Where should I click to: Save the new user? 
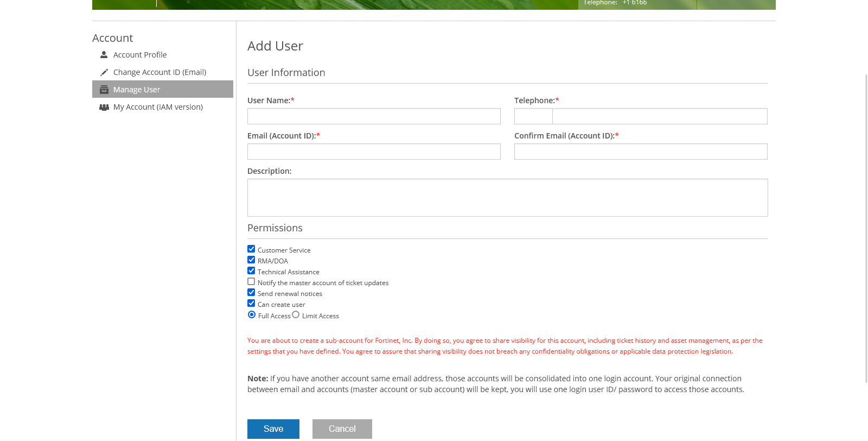(x=273, y=429)
